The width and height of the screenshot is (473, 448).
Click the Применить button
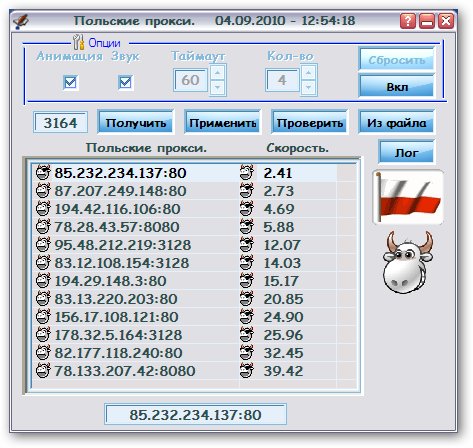click(223, 123)
